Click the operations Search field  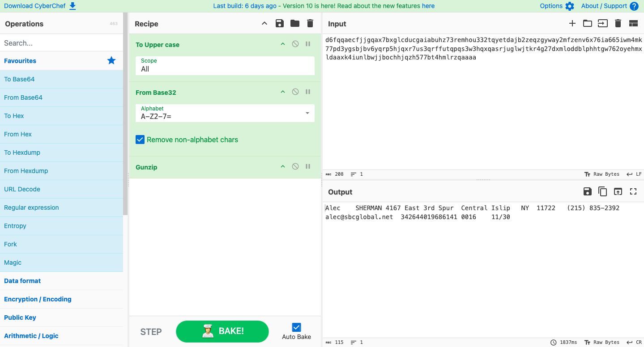pos(61,43)
